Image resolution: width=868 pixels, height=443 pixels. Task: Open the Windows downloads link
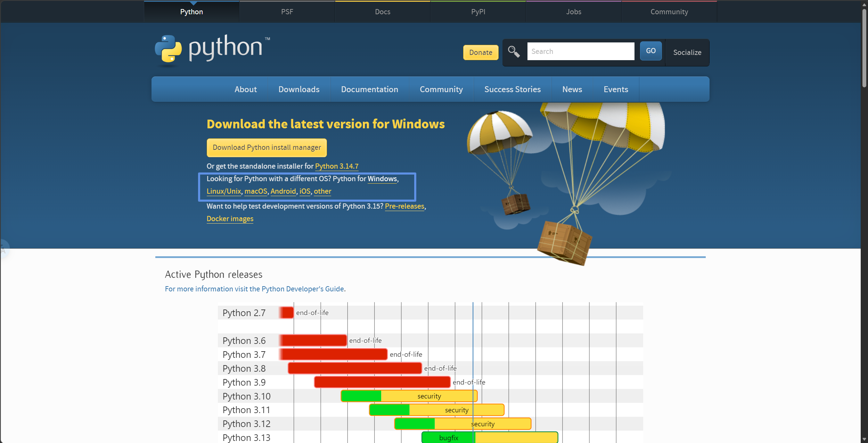pos(382,179)
